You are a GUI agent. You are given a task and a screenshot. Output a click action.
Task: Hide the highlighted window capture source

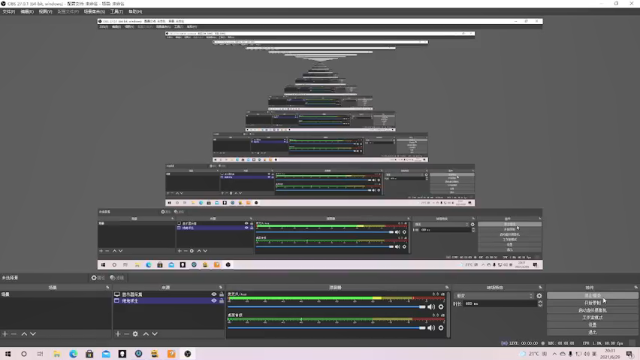tap(213, 301)
